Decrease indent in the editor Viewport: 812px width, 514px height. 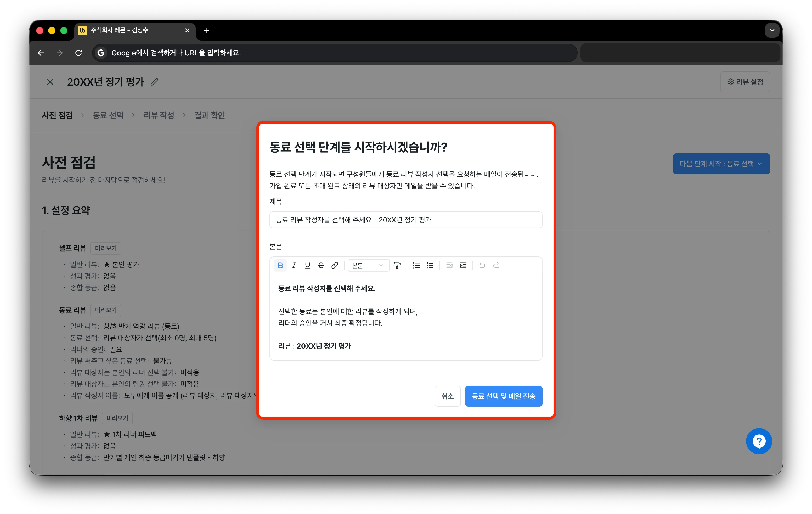pyautogui.click(x=449, y=265)
